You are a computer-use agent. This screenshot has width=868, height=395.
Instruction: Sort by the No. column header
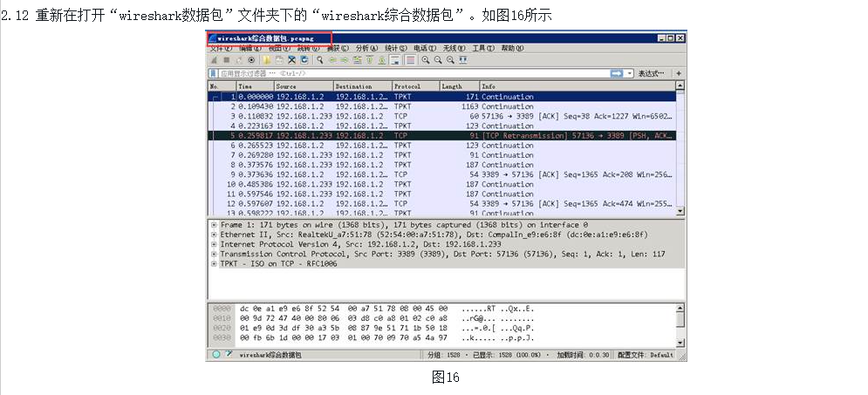222,86
